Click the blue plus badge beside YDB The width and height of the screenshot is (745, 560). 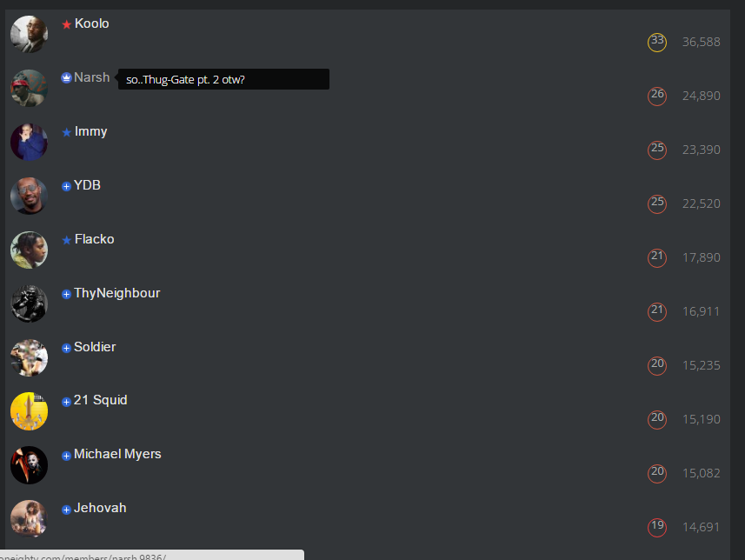[67, 186]
